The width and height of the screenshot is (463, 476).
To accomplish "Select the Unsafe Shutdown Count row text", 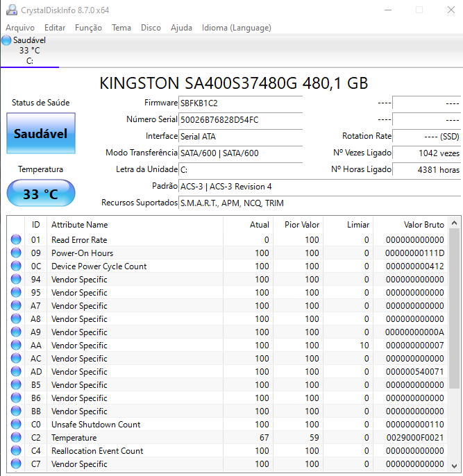I will 96,425.
